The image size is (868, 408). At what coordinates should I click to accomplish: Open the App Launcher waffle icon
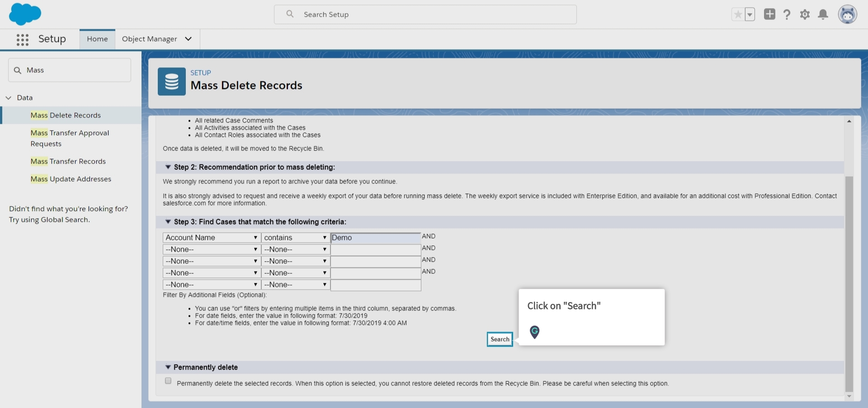click(x=22, y=39)
